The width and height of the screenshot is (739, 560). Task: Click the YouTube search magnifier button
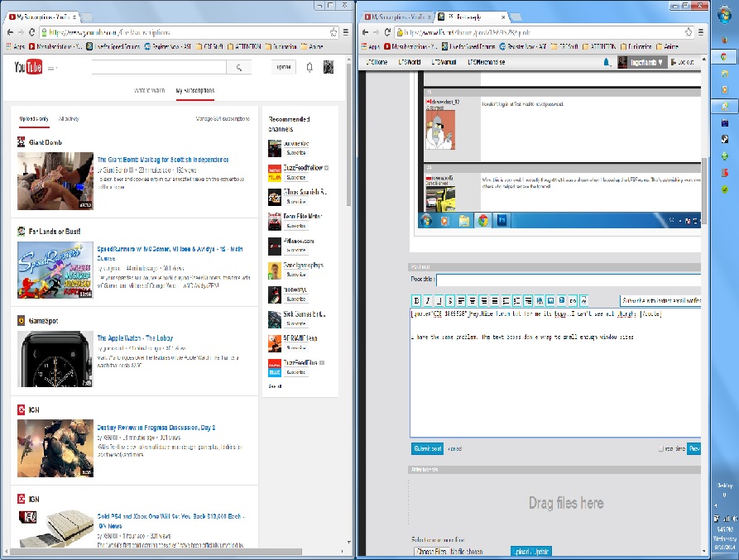click(x=239, y=67)
